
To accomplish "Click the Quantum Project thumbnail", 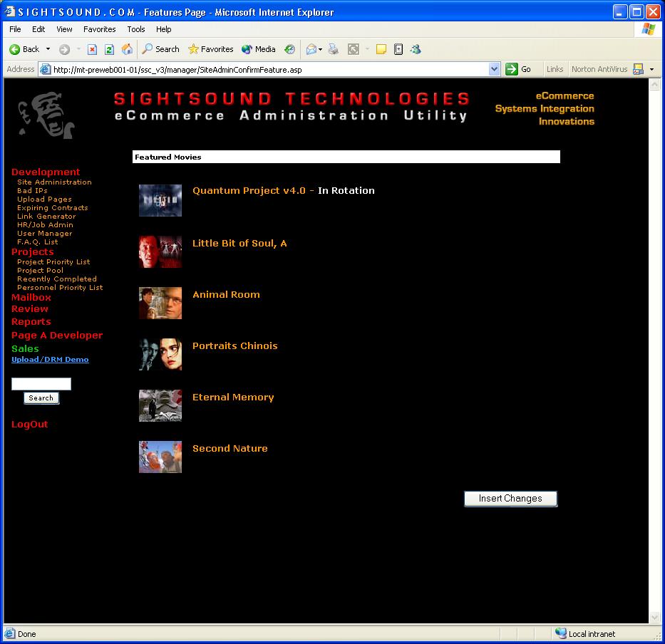I will [160, 200].
